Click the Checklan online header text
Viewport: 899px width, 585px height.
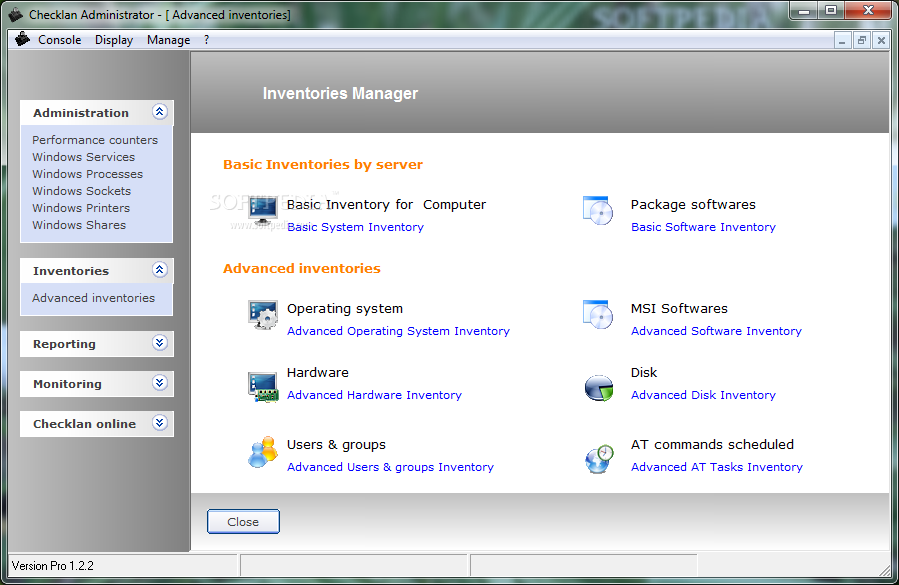click(84, 424)
